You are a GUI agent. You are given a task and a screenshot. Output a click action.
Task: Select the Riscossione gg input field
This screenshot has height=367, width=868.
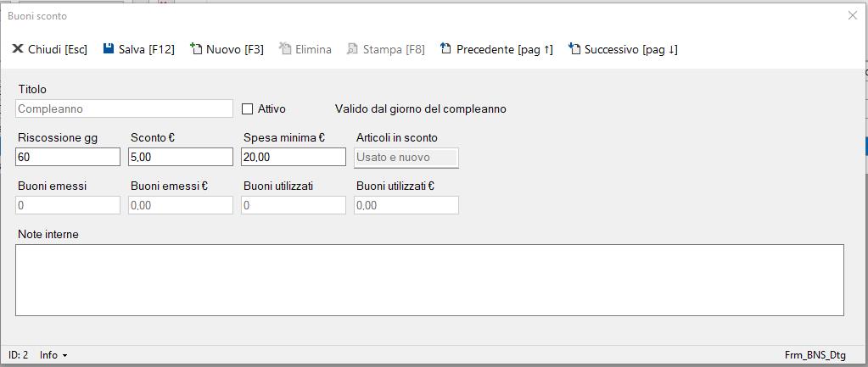(68, 157)
